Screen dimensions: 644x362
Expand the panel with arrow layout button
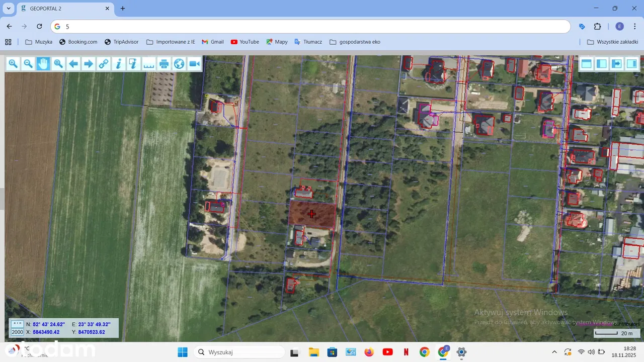[x=616, y=63]
